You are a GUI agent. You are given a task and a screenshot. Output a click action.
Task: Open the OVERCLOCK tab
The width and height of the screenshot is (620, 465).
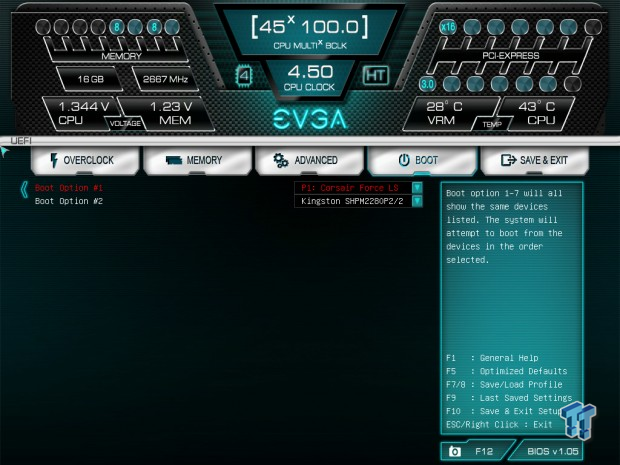pos(85,160)
